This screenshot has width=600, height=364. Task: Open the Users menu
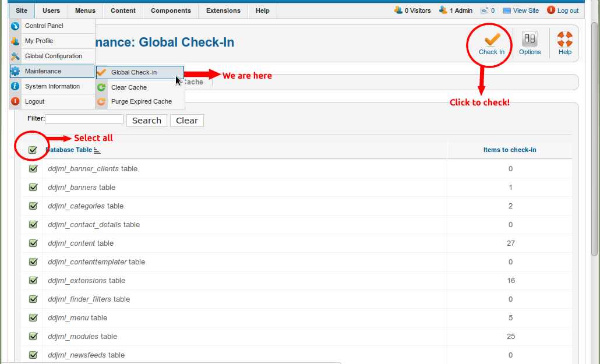point(51,10)
